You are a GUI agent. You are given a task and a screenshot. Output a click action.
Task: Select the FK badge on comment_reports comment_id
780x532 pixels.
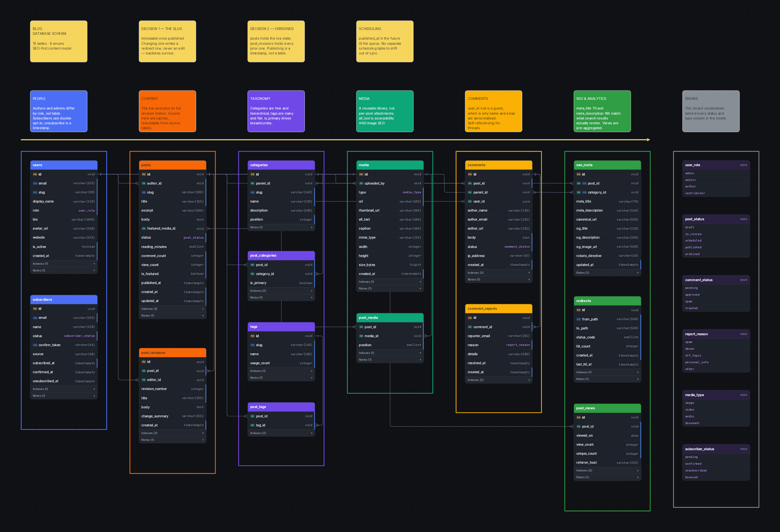click(470, 327)
